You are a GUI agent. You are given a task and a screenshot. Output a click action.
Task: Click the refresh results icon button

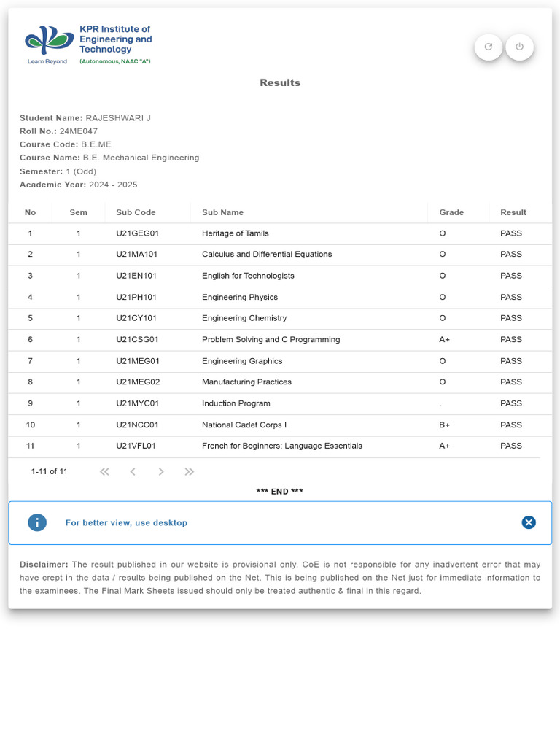point(488,47)
